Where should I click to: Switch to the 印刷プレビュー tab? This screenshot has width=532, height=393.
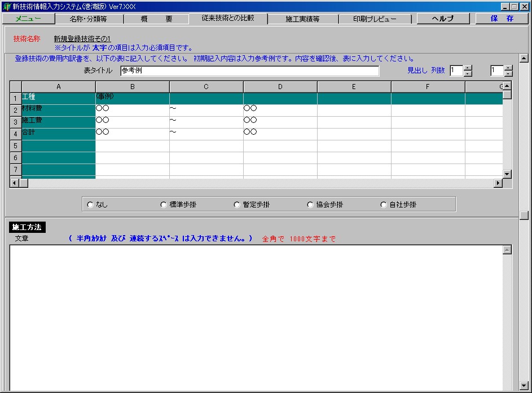tap(375, 19)
